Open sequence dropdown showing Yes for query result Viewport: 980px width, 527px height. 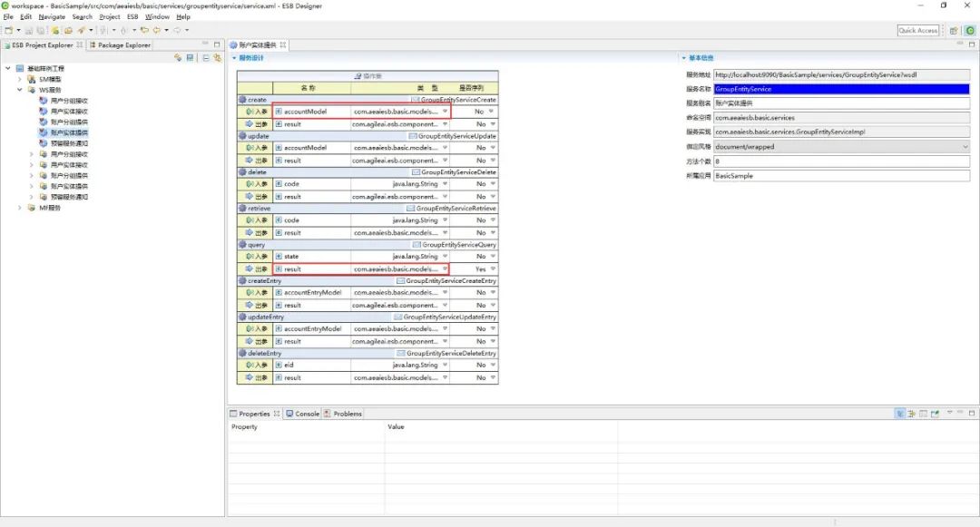coord(493,269)
